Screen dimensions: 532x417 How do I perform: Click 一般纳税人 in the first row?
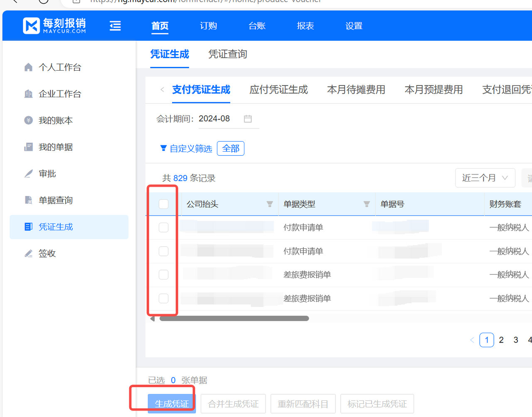(509, 228)
